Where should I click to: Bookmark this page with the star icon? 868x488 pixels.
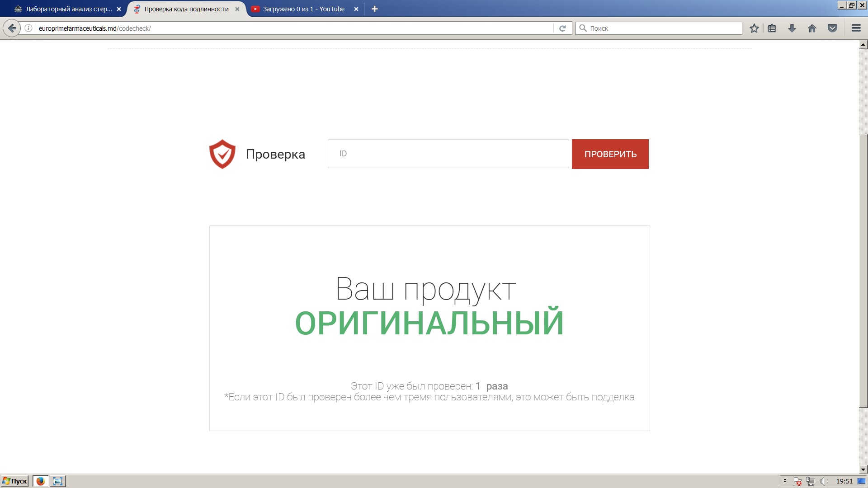754,28
